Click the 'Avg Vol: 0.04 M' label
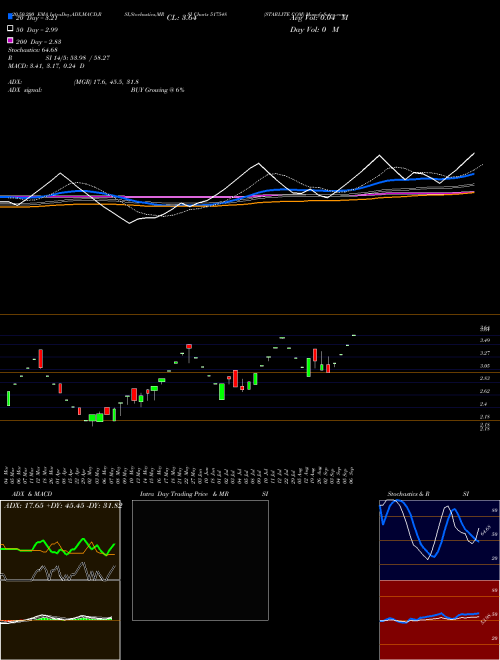The height and width of the screenshot is (660, 500). (319, 18)
